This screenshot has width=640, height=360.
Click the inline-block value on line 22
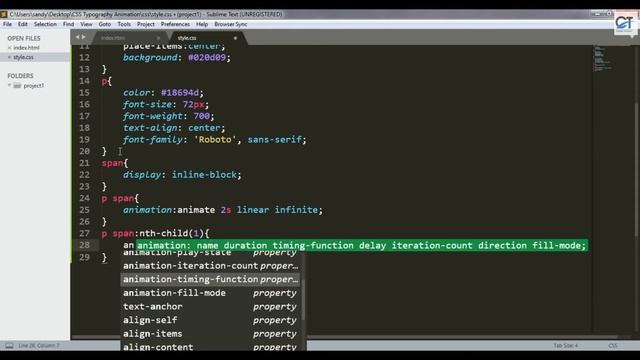click(204, 175)
